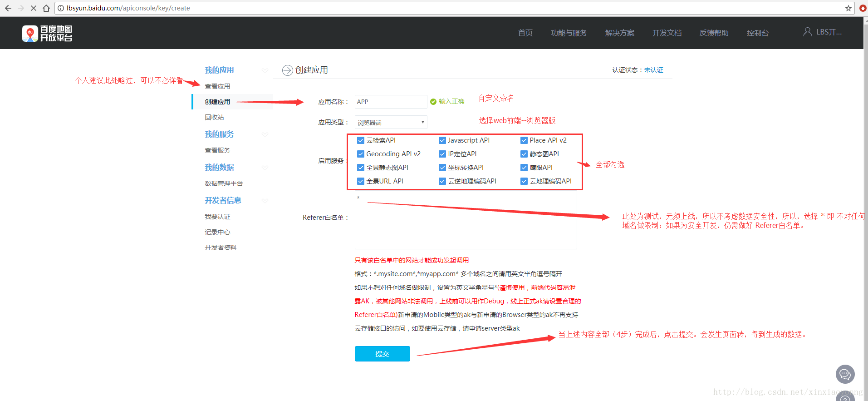Click the Baidu Map platform logo

pos(47,33)
